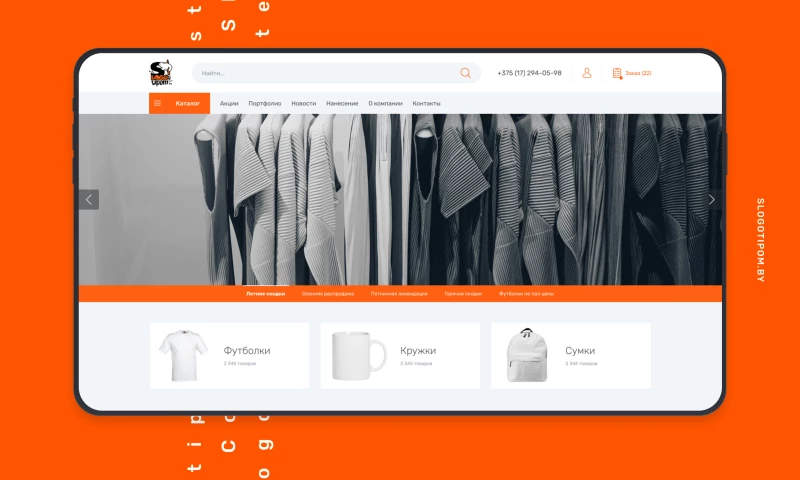Screen dimensions: 800x480
Task: Select the Осенняя распродажа slide tab
Action: coord(328,294)
